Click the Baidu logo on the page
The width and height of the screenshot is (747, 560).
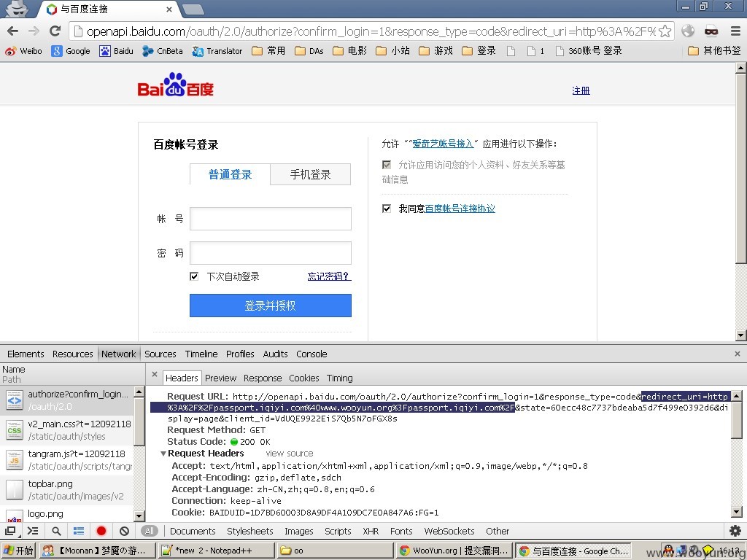[175, 85]
